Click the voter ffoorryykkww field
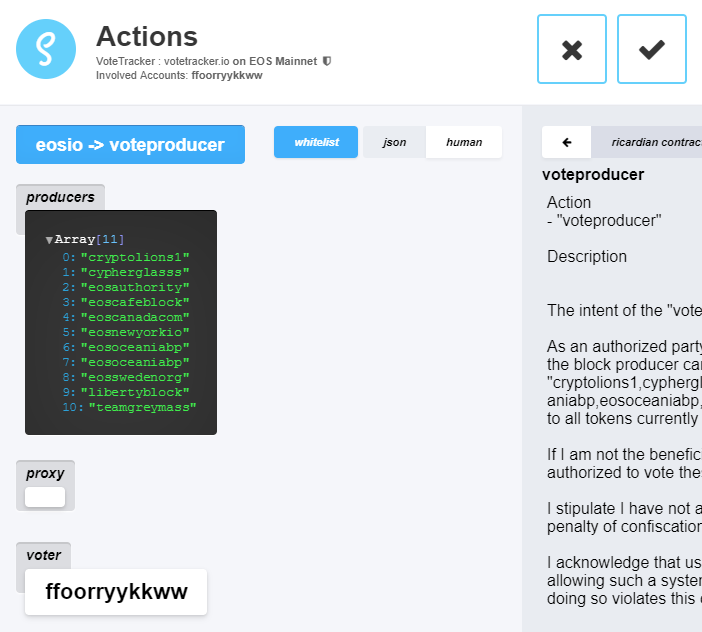Viewport: 702px width, 632px height. click(x=116, y=592)
